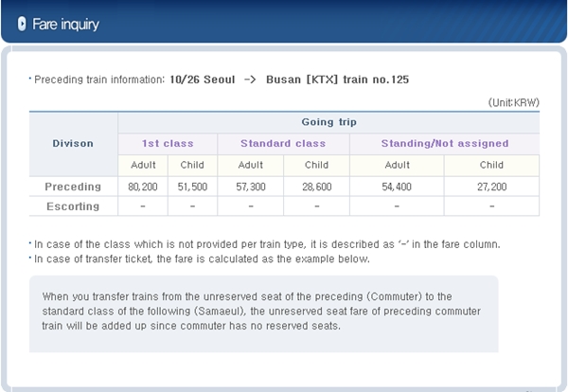Click the Fare inquiry header icon
Image resolution: width=568 pixels, height=392 pixels.
point(22,24)
